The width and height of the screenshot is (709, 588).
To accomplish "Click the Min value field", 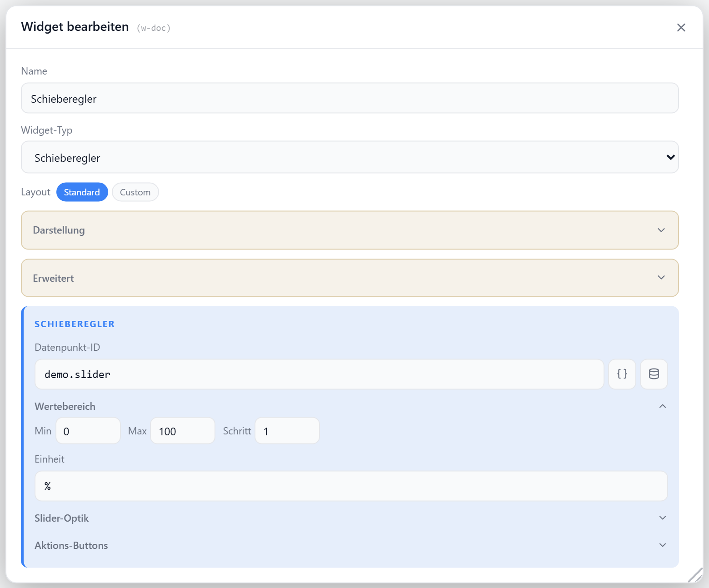I will tap(88, 431).
